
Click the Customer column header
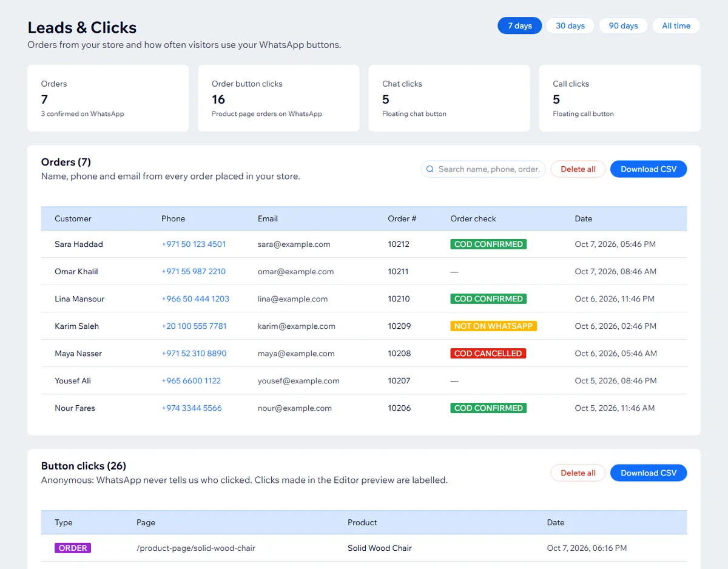click(73, 218)
